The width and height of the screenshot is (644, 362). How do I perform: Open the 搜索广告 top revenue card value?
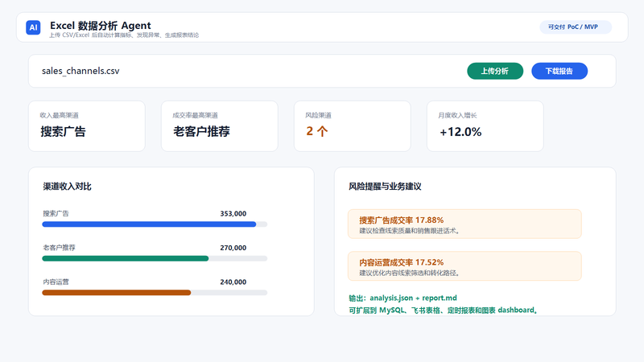pos(63,132)
